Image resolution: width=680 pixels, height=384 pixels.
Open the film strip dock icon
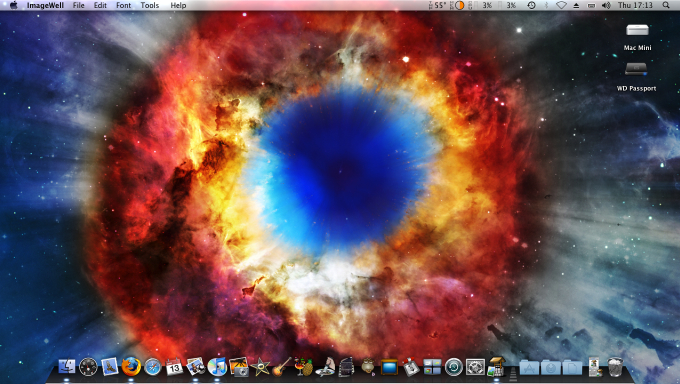[x=346, y=367]
